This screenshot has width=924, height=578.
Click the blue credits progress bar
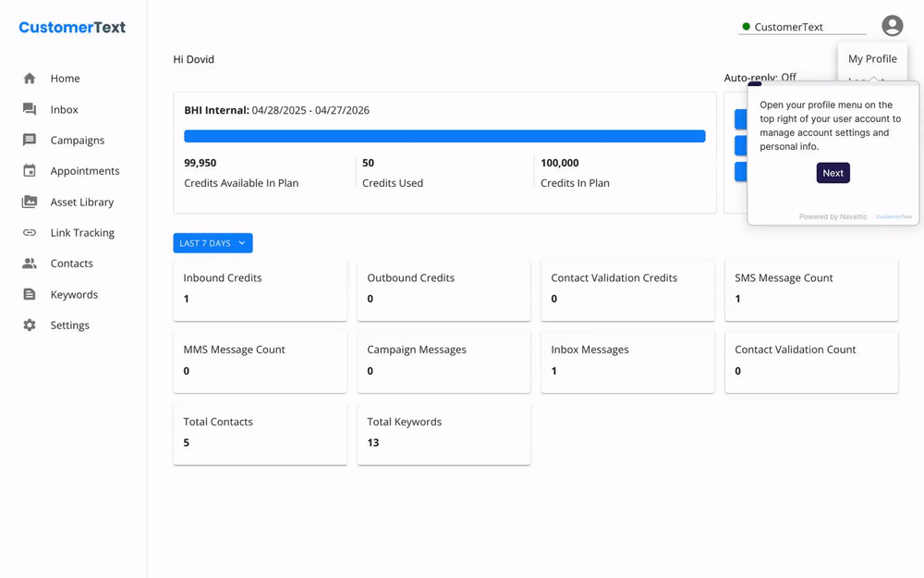(x=445, y=135)
